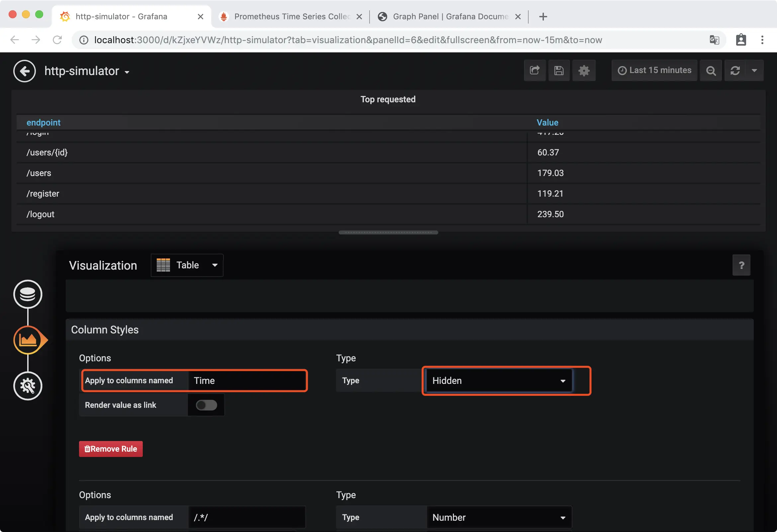The image size is (777, 532).
Task: Click the 119.21 value cell
Action: (x=644, y=194)
